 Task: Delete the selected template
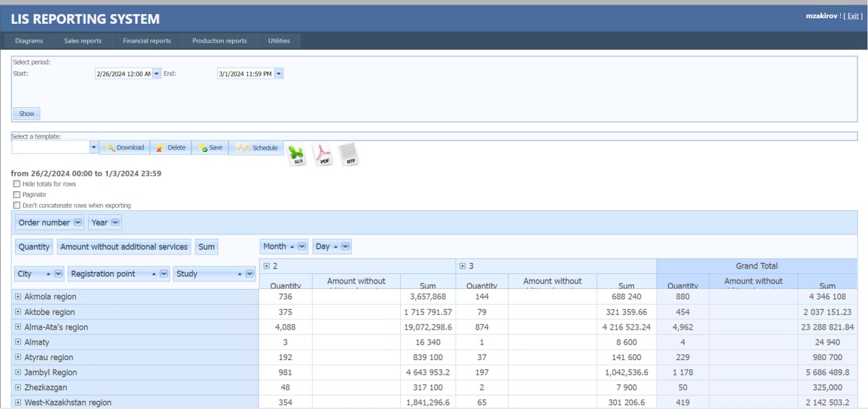pos(171,147)
